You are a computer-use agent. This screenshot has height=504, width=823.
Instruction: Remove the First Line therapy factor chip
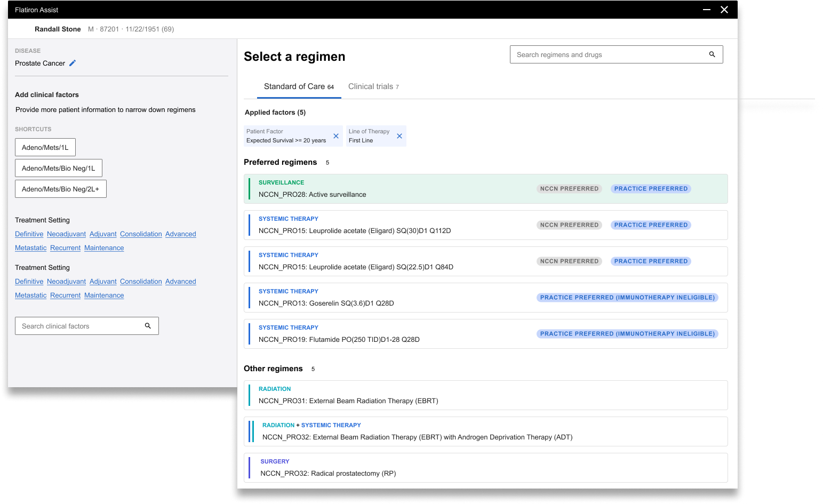[x=399, y=136]
